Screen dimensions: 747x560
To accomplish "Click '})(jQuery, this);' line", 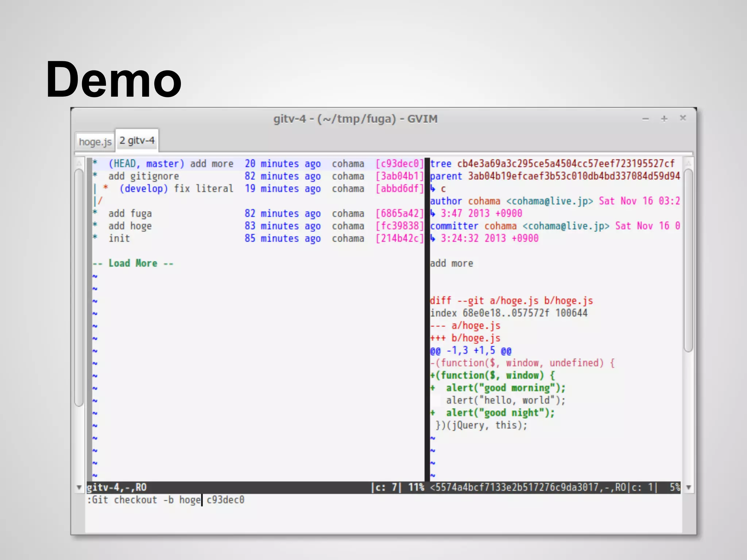I will point(481,425).
